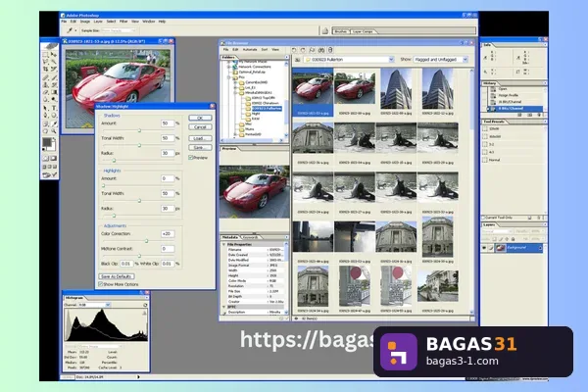The width and height of the screenshot is (588, 392).
Task: Click the Color Correction slider handle
Action: (x=147, y=241)
